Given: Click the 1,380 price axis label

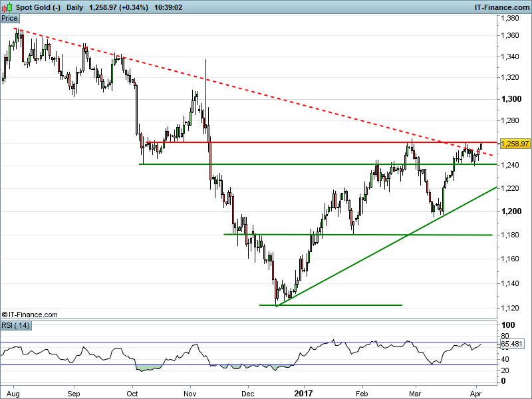Looking at the screenshot, I should 510,18.
